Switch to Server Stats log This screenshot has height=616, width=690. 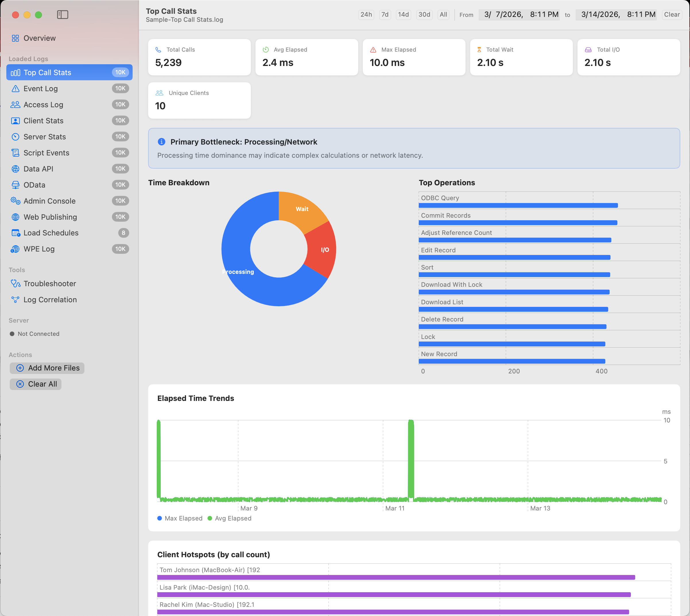pos(45,137)
